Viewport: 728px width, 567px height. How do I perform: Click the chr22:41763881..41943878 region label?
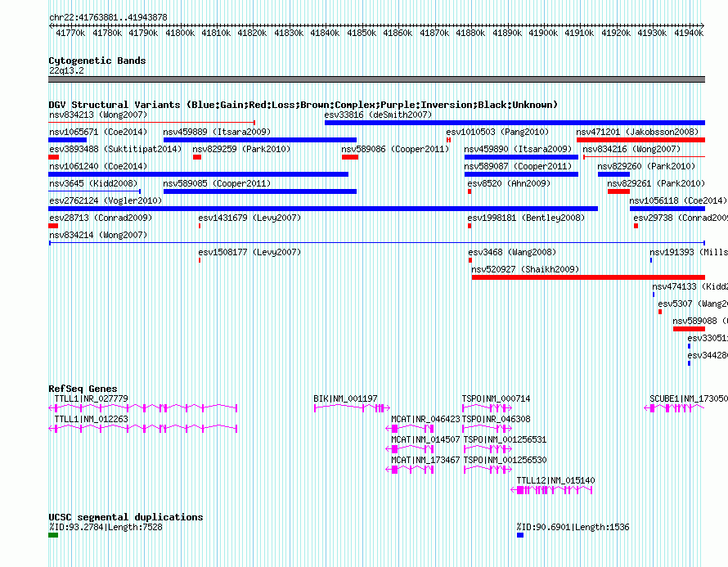click(x=108, y=17)
